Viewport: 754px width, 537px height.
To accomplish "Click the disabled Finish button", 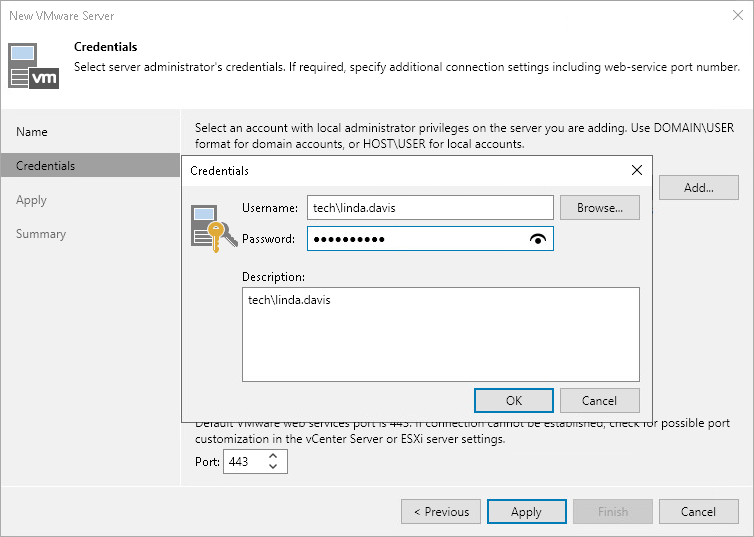I will click(x=613, y=512).
